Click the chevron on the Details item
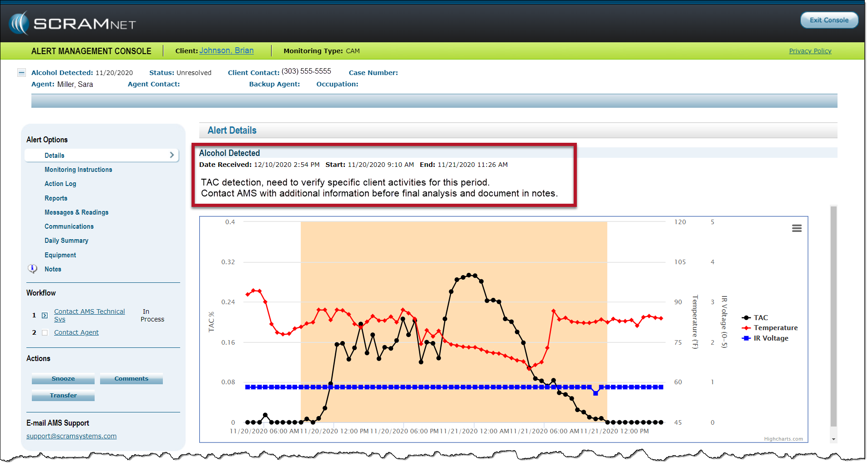 point(172,155)
